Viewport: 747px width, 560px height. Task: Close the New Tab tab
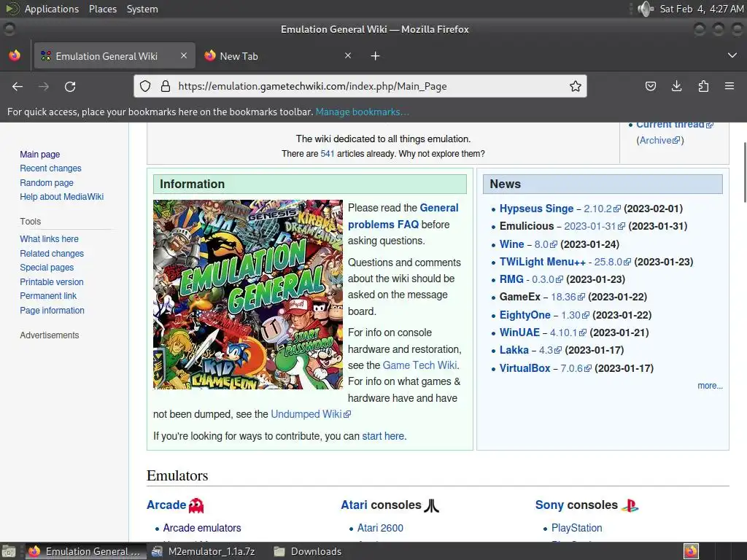pyautogui.click(x=348, y=55)
